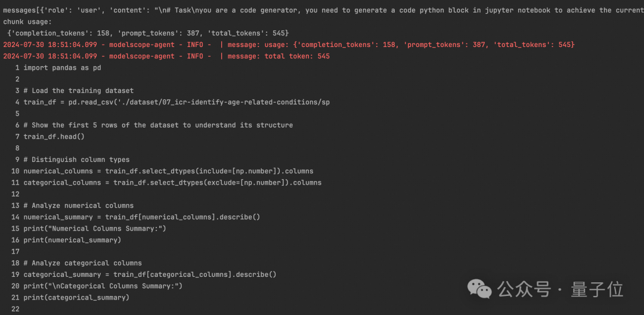Click the numerical_summary describe() line
This screenshot has width=644, height=315.
point(141,217)
